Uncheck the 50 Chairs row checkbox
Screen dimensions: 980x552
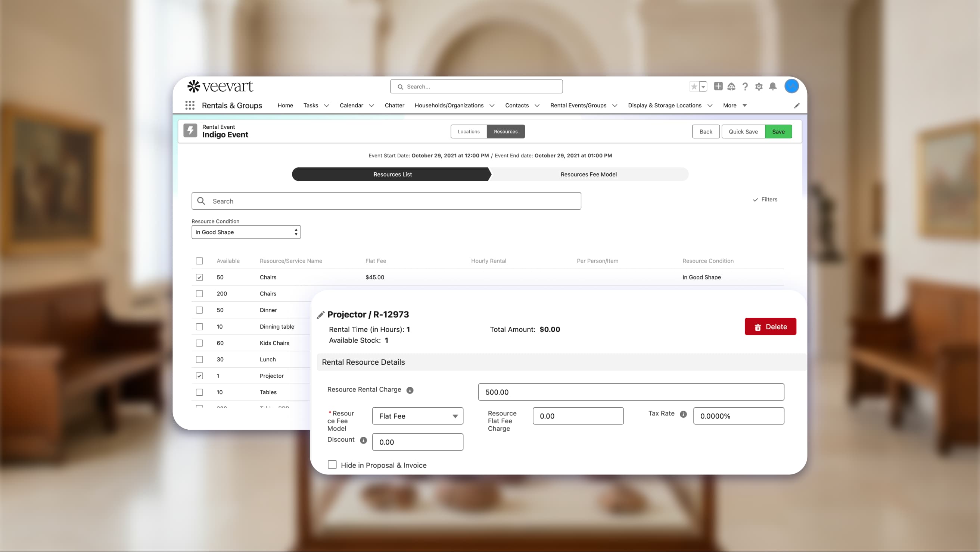(199, 277)
